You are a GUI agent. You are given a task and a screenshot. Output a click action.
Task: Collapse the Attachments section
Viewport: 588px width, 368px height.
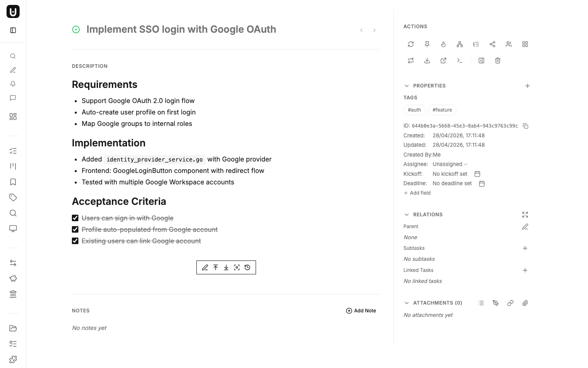(407, 303)
